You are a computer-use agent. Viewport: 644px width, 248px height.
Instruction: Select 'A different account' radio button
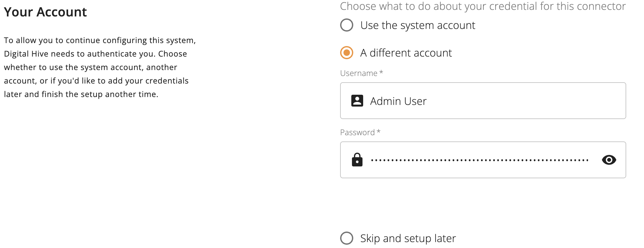coord(347,53)
